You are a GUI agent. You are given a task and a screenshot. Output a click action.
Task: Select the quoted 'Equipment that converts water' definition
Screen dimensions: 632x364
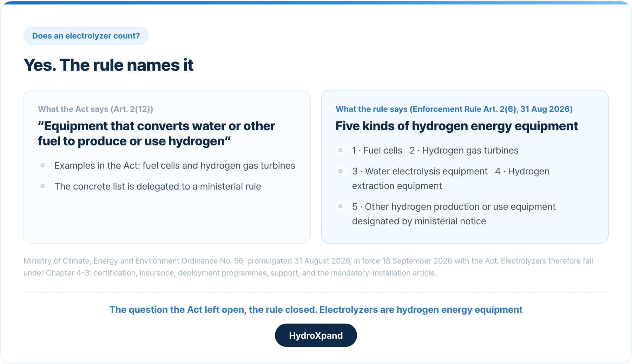point(157,133)
